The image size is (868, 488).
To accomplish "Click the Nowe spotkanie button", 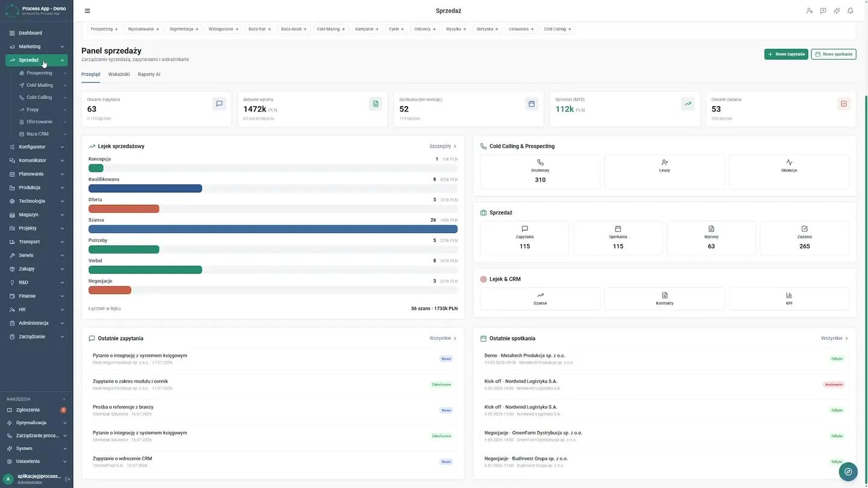I will [x=834, y=54].
